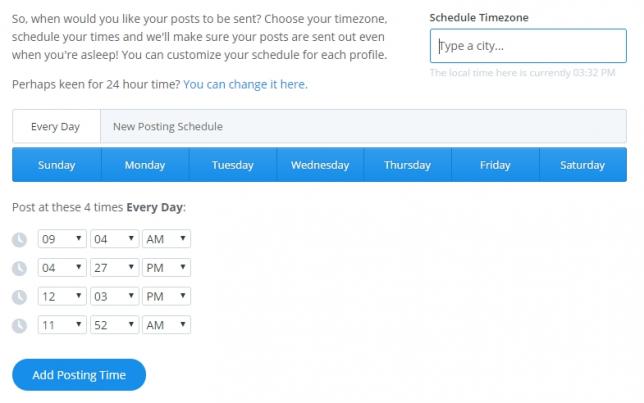Open the minute dropdown showing 27
The height and width of the screenshot is (403, 644).
click(115, 267)
